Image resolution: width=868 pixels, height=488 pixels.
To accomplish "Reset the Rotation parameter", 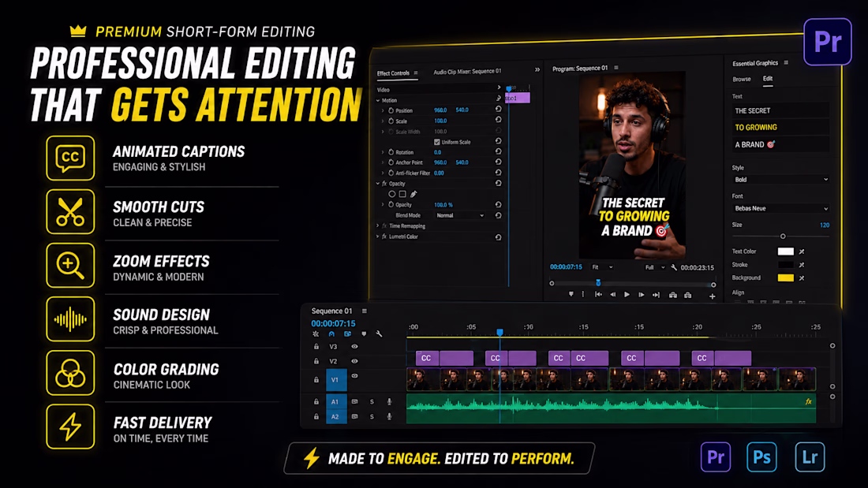I will coord(498,151).
